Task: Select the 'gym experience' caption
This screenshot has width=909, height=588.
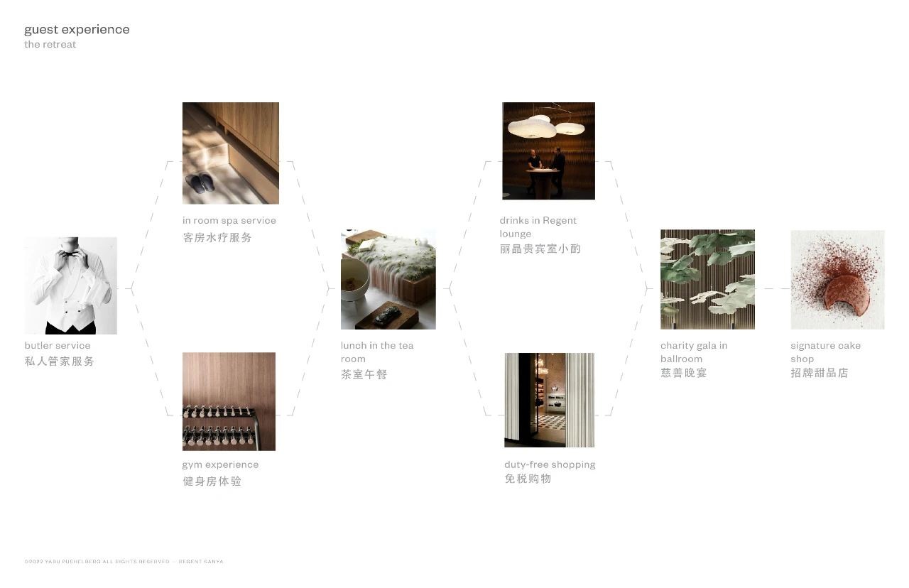Action: tap(220, 465)
